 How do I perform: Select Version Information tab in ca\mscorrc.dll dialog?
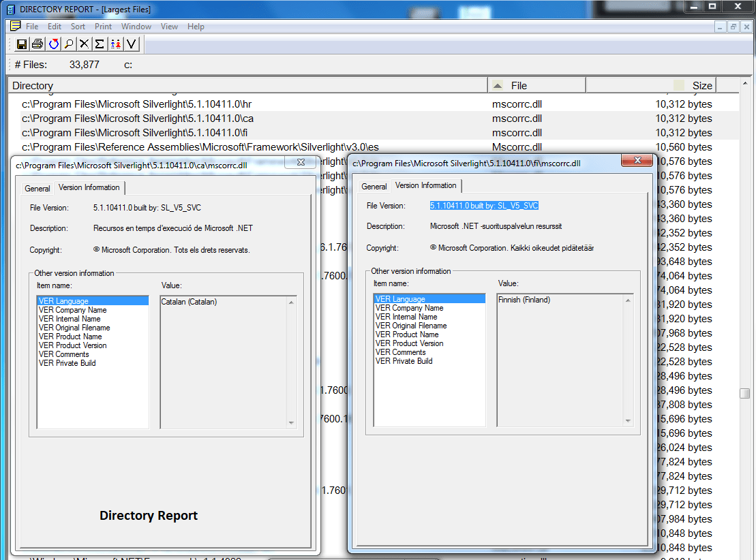[89, 187]
